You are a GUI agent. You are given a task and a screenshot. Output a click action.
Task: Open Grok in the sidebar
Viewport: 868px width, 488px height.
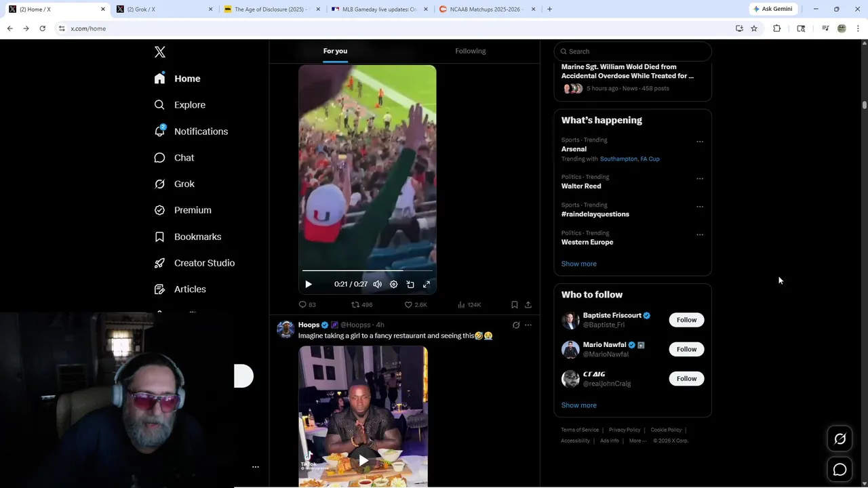pos(174,184)
